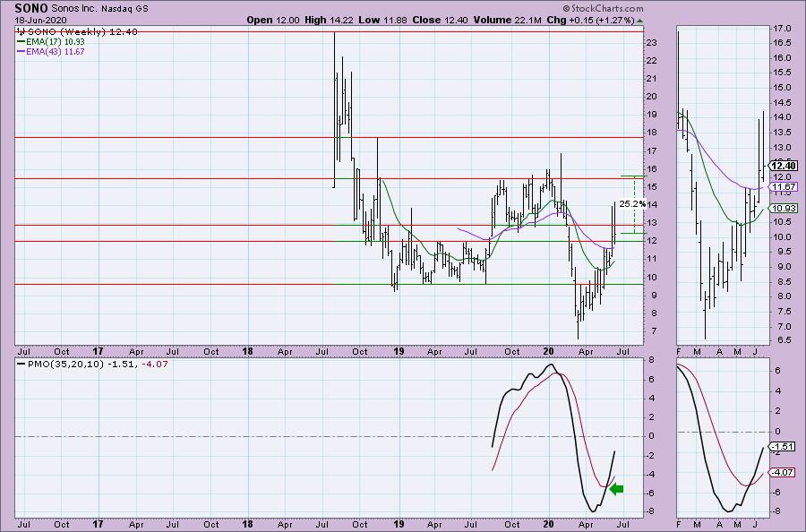
Task: Click the boxed -1.51 PMO value tag
Action: click(x=782, y=447)
